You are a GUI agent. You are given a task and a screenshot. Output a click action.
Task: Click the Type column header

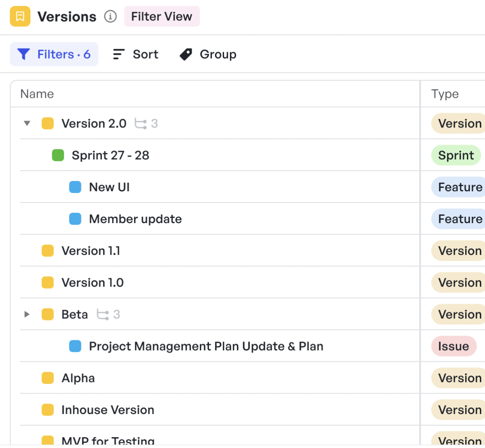pos(445,94)
